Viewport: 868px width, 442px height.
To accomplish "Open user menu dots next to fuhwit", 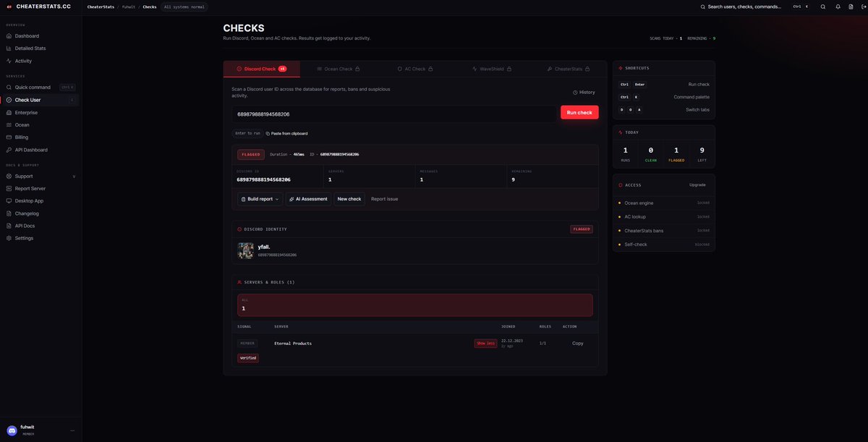I will point(72,430).
